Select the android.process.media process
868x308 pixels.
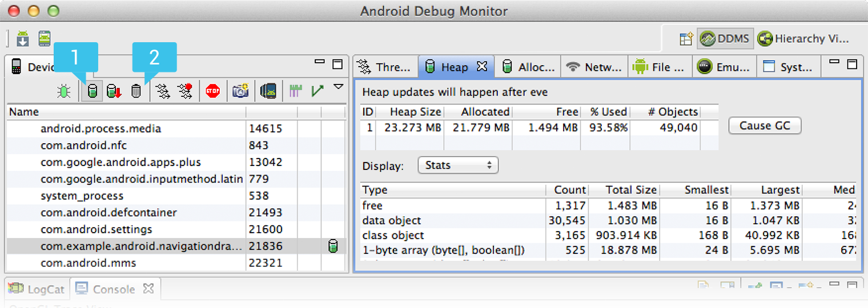coord(177,129)
